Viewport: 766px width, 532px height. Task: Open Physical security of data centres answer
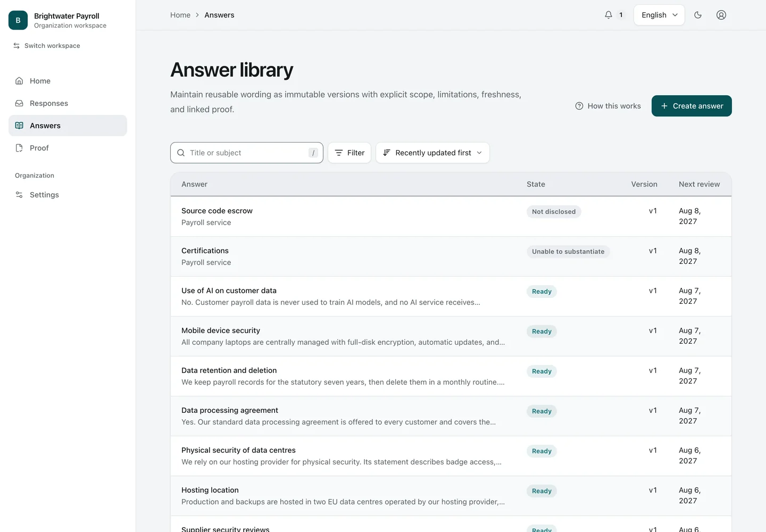point(451,456)
